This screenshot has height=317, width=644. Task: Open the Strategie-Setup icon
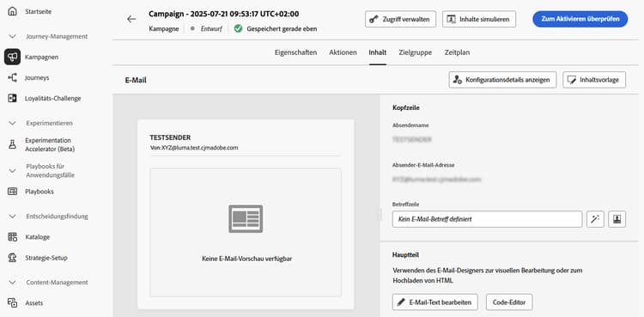12,258
